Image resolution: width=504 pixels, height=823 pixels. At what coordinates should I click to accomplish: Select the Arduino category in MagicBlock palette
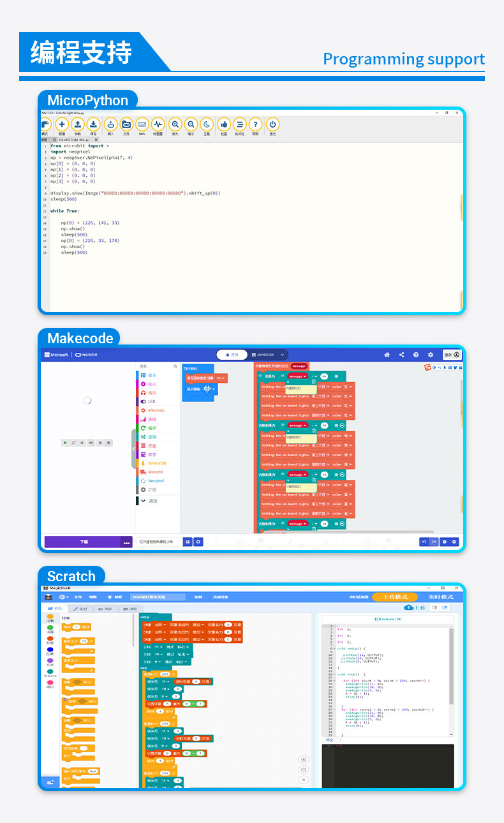(50, 673)
